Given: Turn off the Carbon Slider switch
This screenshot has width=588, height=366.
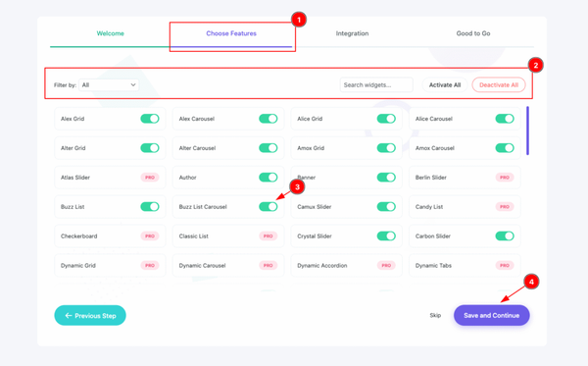Looking at the screenshot, I should click(x=505, y=235).
